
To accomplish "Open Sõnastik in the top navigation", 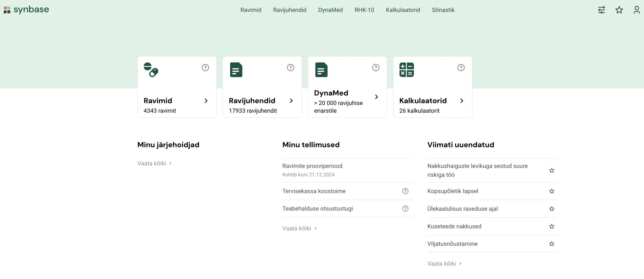I will click(x=443, y=10).
